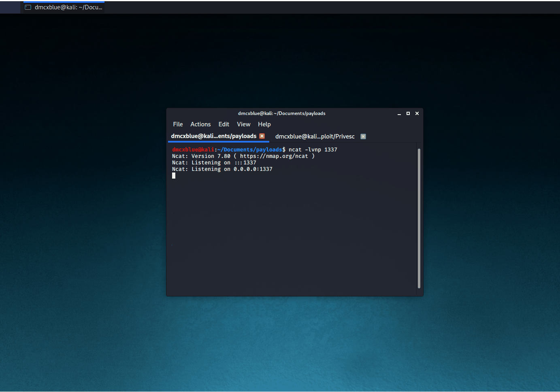Click the terminal cursor block

174,175
